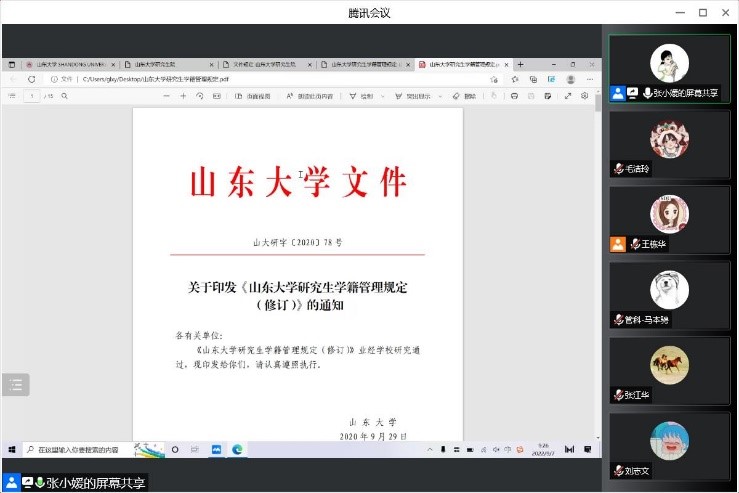Expand hidden system tray icons chevron

coord(430,450)
